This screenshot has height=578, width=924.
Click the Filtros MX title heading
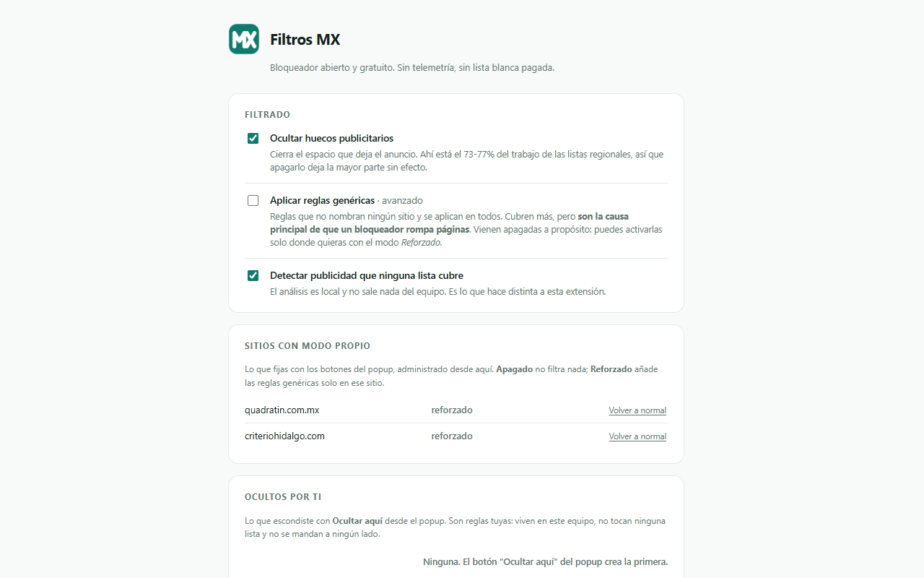coord(305,40)
